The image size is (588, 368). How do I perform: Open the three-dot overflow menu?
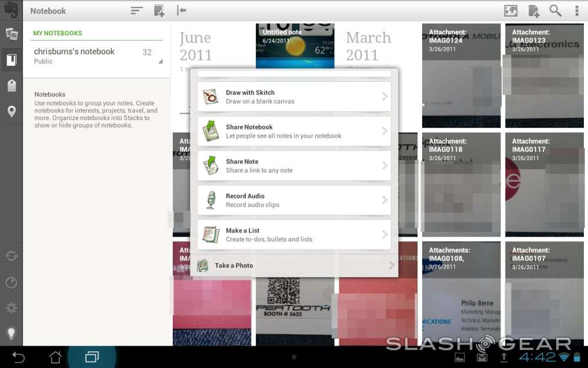577,11
